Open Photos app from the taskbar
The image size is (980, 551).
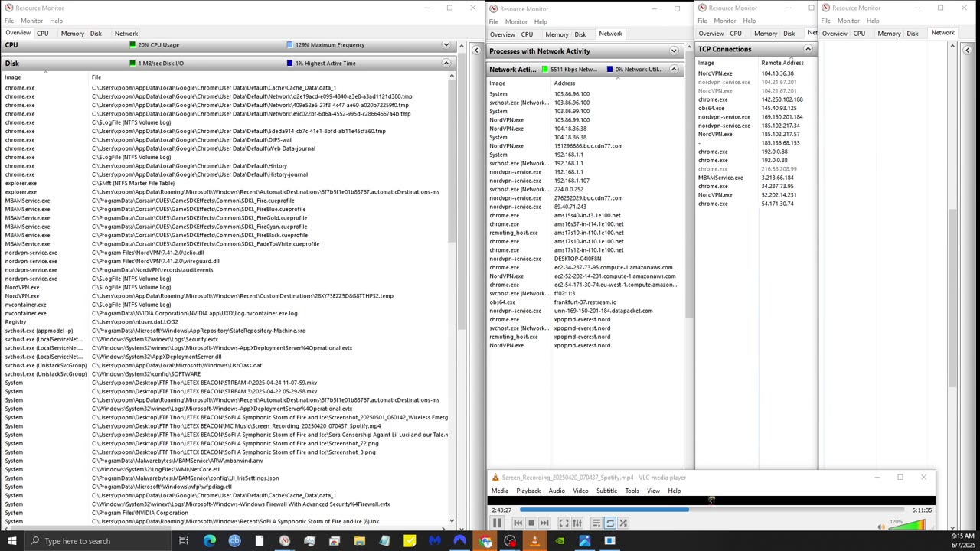pyautogui.click(x=585, y=541)
